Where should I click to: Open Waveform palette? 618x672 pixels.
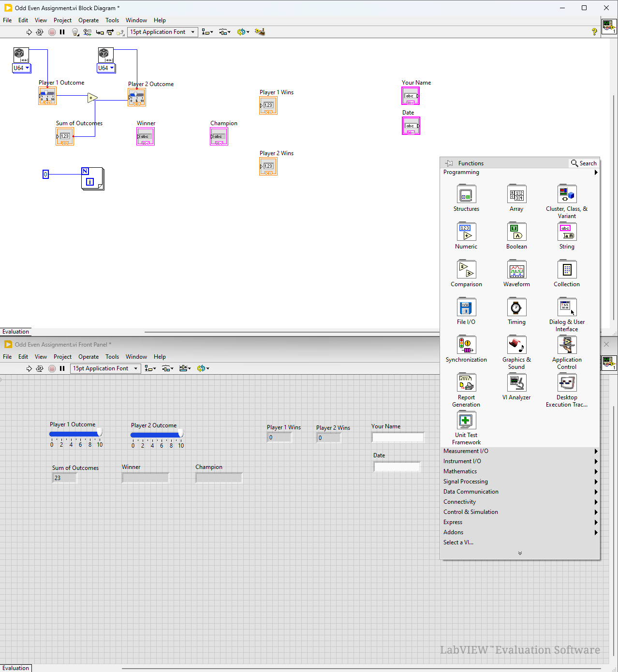(x=516, y=274)
